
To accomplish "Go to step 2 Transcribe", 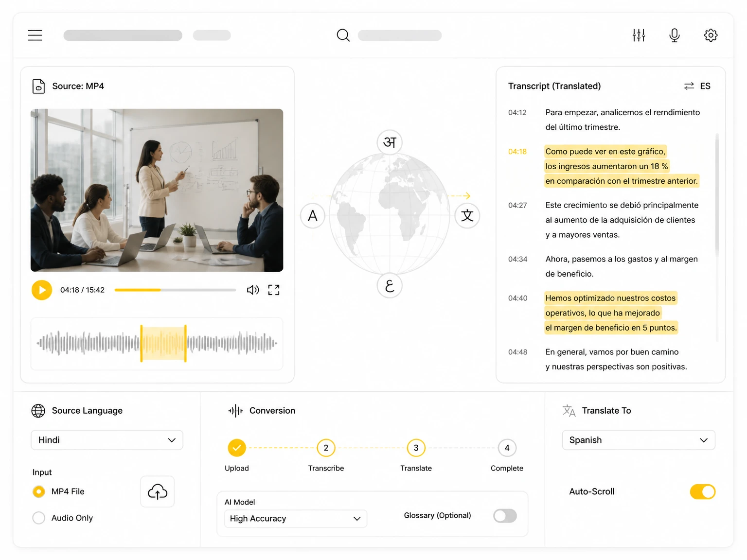I will click(326, 448).
